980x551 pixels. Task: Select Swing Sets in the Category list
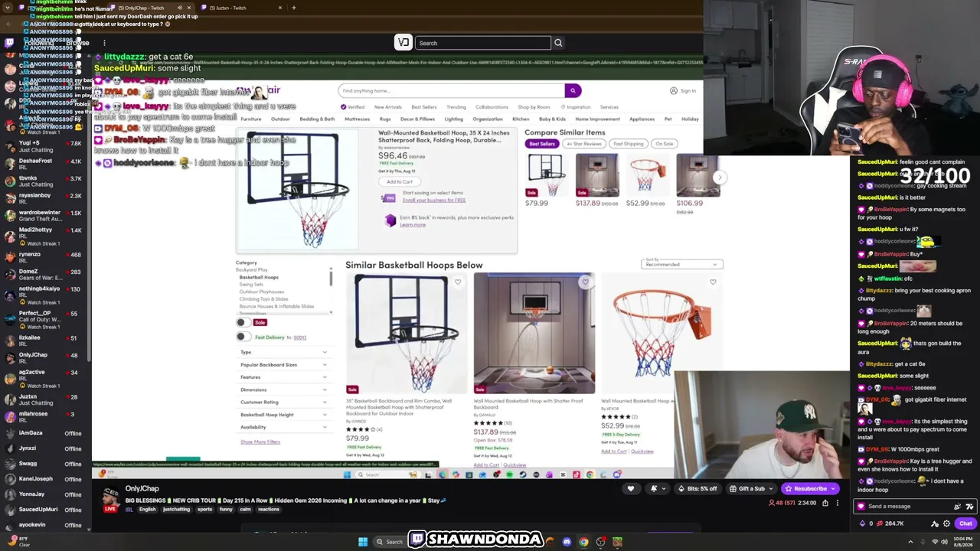[x=251, y=284]
